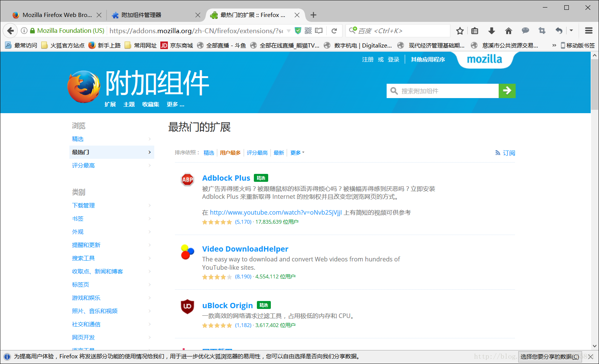Close the 最热门的扩展 tab
This screenshot has height=364, width=599.
[297, 15]
